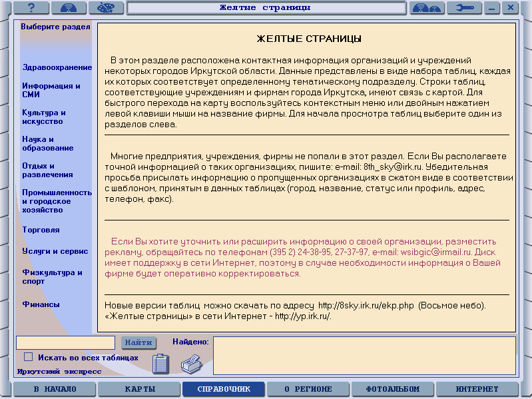
Task: Click the search text input field
Action: pos(65,342)
